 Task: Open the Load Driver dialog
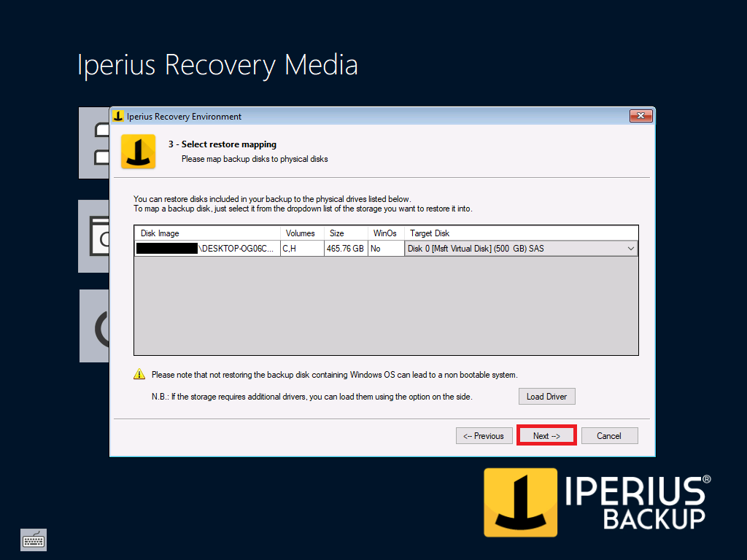point(547,397)
